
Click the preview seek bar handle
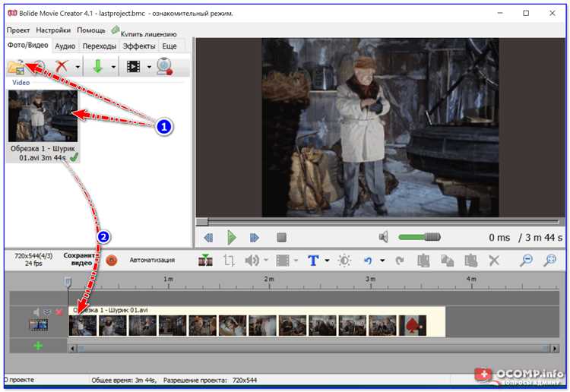[x=202, y=221]
